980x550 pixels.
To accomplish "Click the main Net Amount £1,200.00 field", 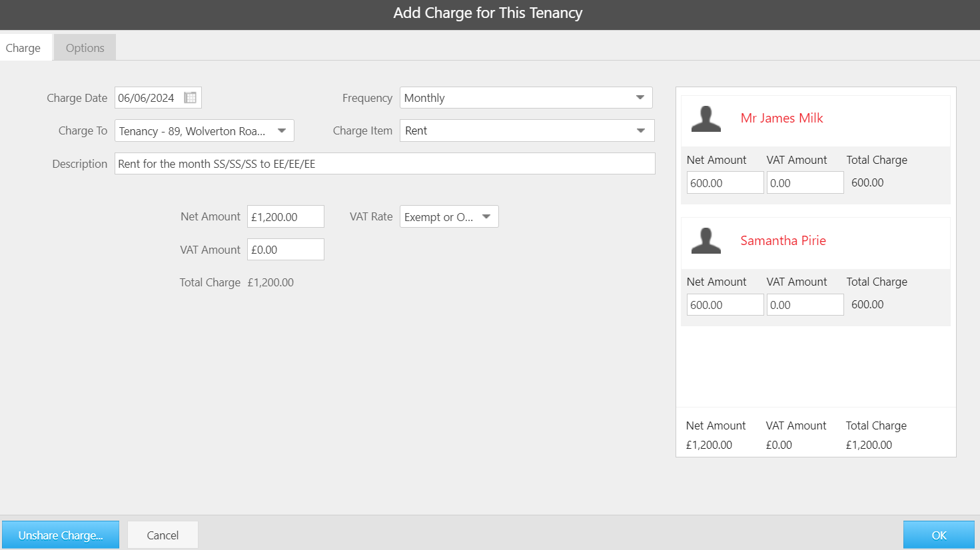I will tap(286, 216).
